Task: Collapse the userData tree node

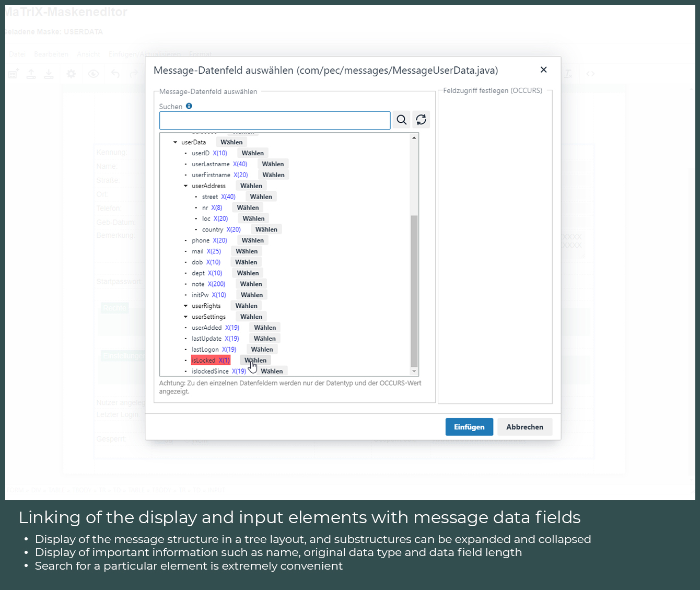Action: click(x=176, y=142)
